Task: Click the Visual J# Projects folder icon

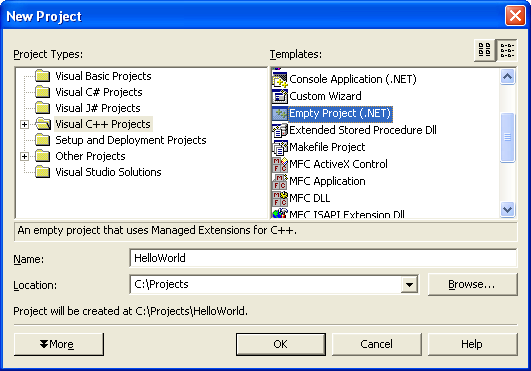Action: click(43, 108)
